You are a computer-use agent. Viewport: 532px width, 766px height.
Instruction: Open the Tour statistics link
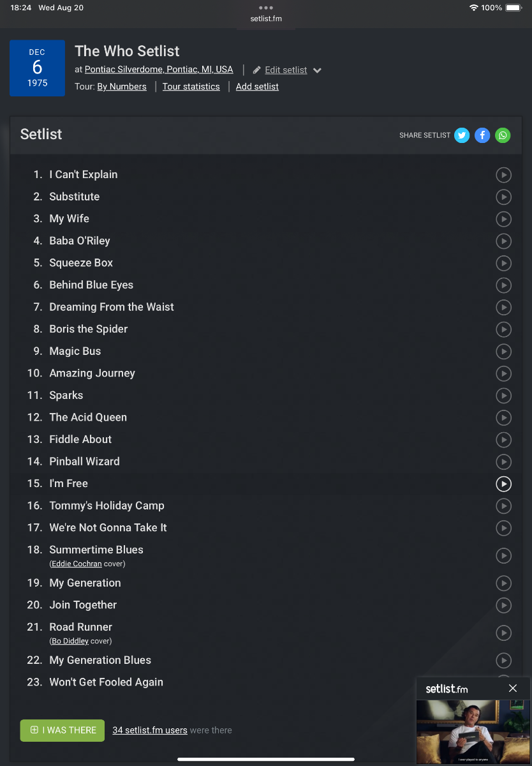[191, 87]
